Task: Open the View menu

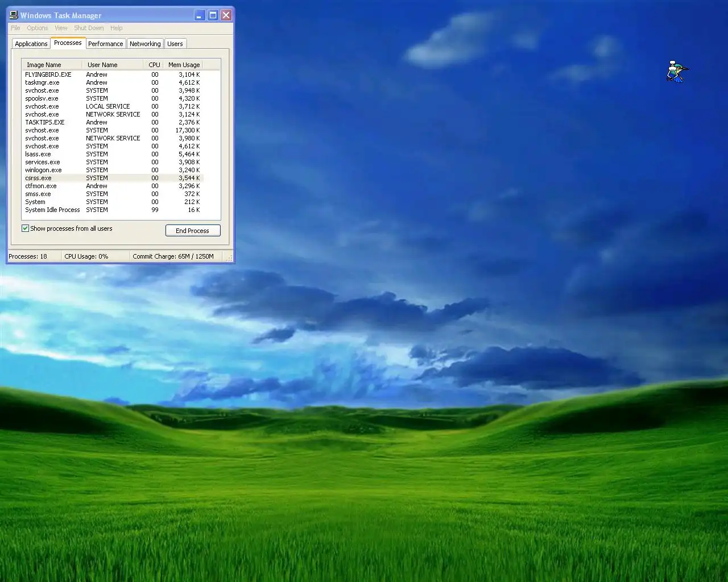Action: pos(61,28)
